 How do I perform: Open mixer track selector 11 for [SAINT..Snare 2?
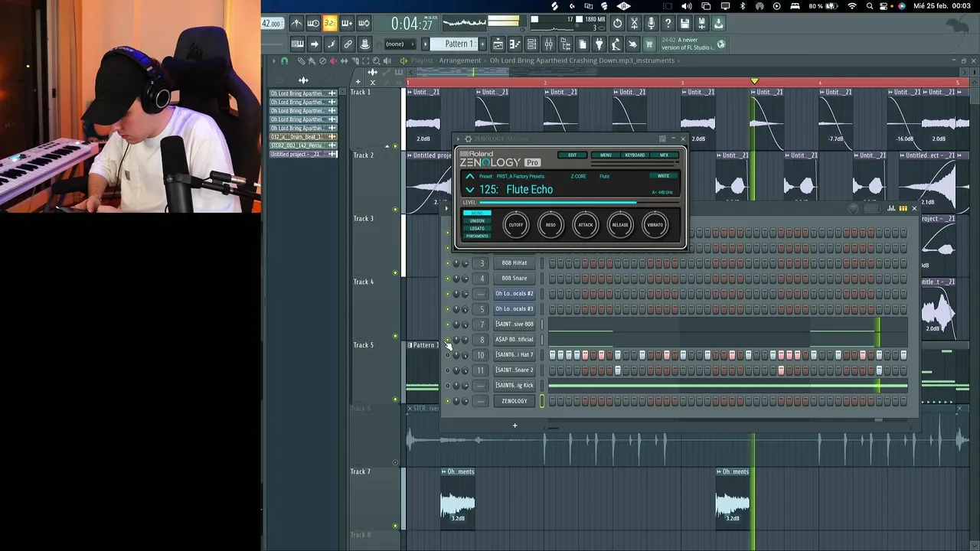(x=481, y=370)
